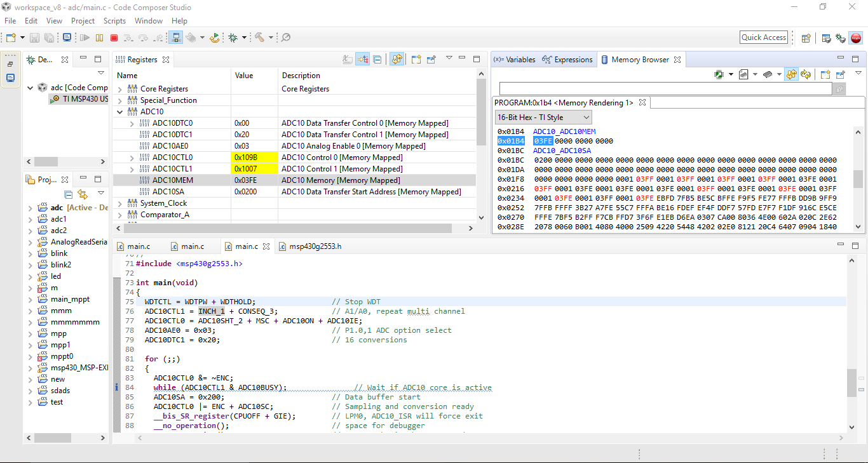The height and width of the screenshot is (463, 868).
Task: Click the Build hammer icon
Action: pyautogui.click(x=259, y=38)
